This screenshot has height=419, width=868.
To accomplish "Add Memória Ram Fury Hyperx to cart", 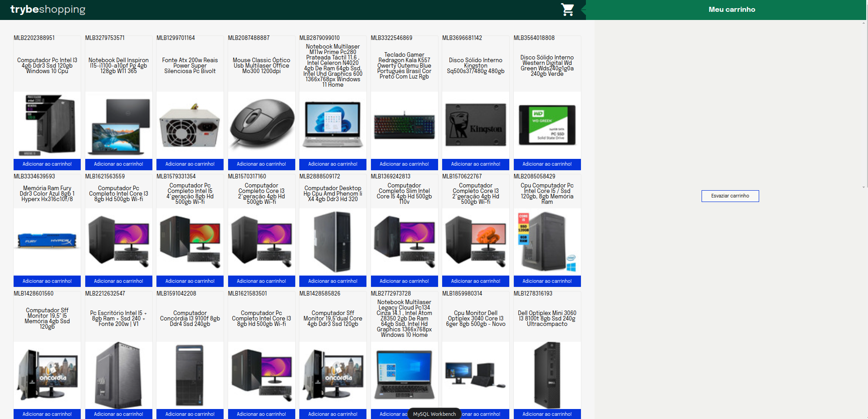I will click(x=47, y=281).
